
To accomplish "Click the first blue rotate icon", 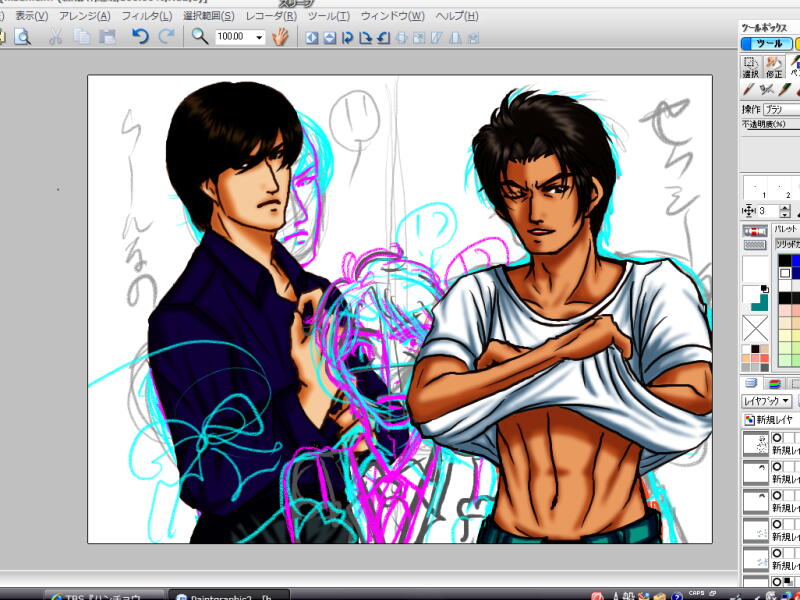I will 347,38.
